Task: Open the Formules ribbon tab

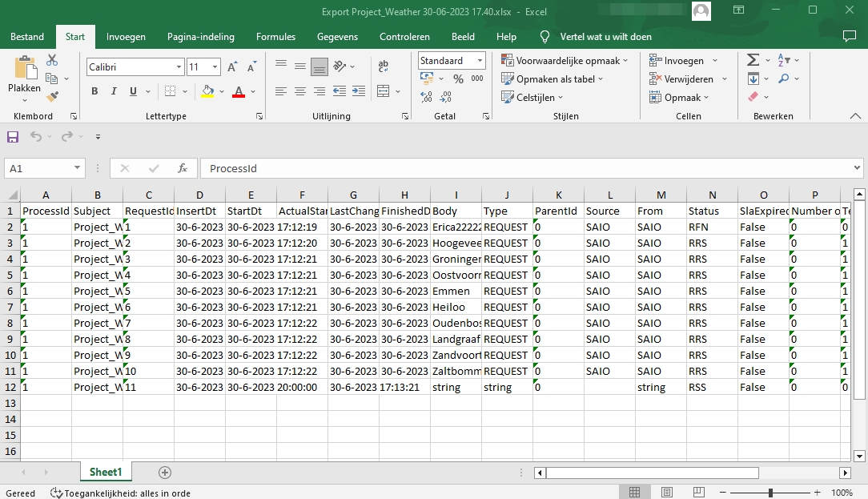Action: [x=275, y=37]
